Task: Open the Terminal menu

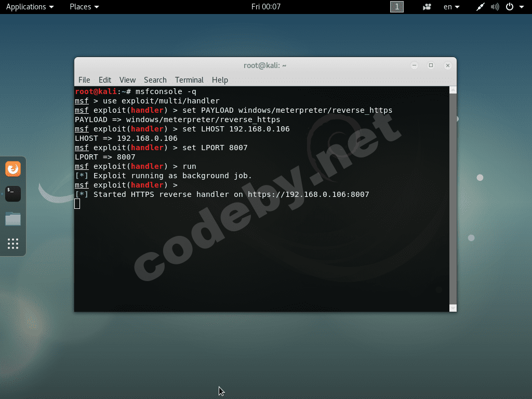Action: click(x=189, y=80)
